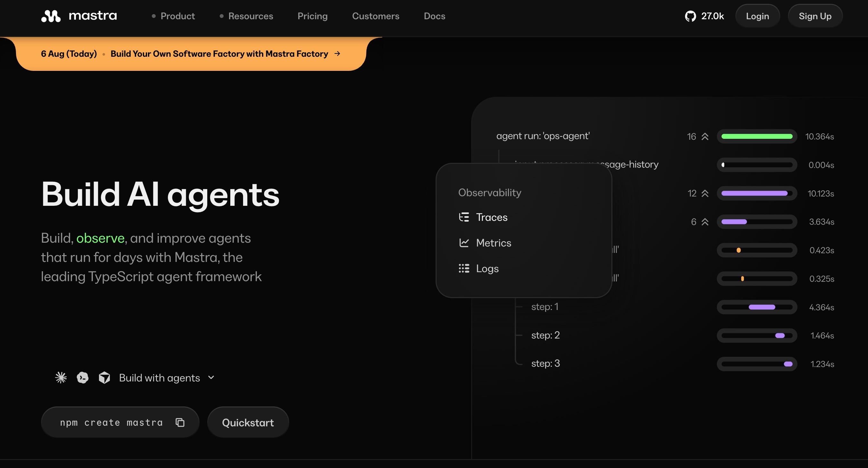Click the Metrics chart icon
This screenshot has height=468, width=868.
pyautogui.click(x=464, y=243)
